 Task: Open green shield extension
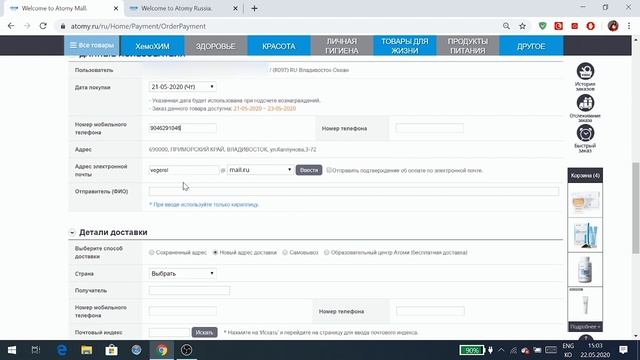coord(542,26)
